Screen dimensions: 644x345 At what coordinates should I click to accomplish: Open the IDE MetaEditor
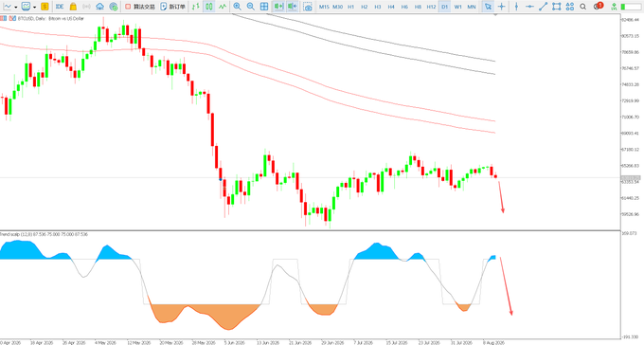pyautogui.click(x=60, y=7)
